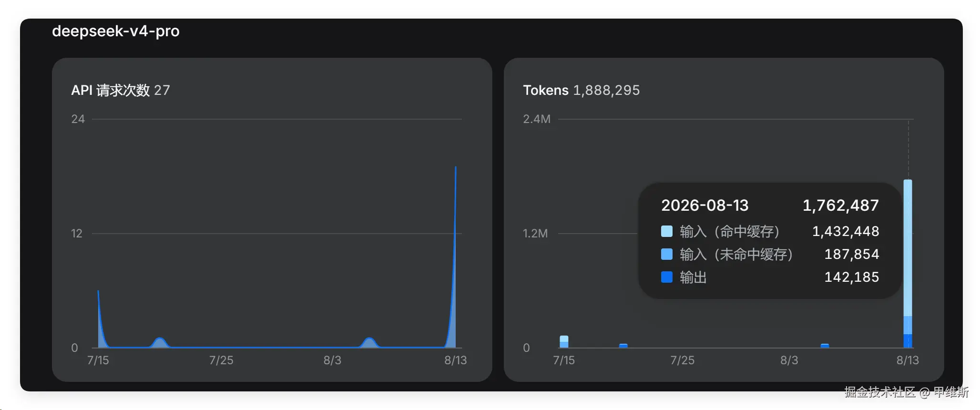
Task: Select the tall 8/13 token bar
Action: 908,264
